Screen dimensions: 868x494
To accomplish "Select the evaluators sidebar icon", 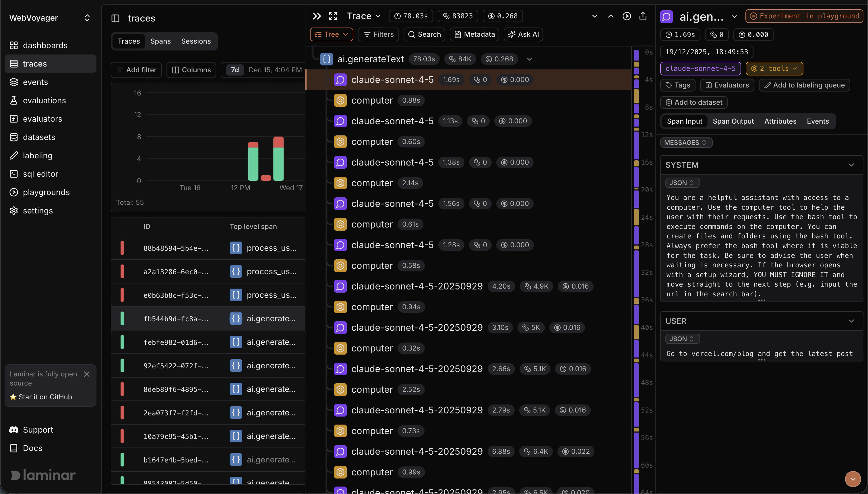I will coord(42,119).
